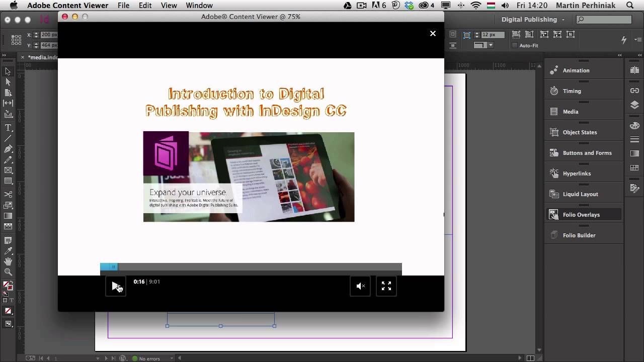This screenshot has height=362, width=644.
Task: Open the File menu
Action: tap(123, 6)
